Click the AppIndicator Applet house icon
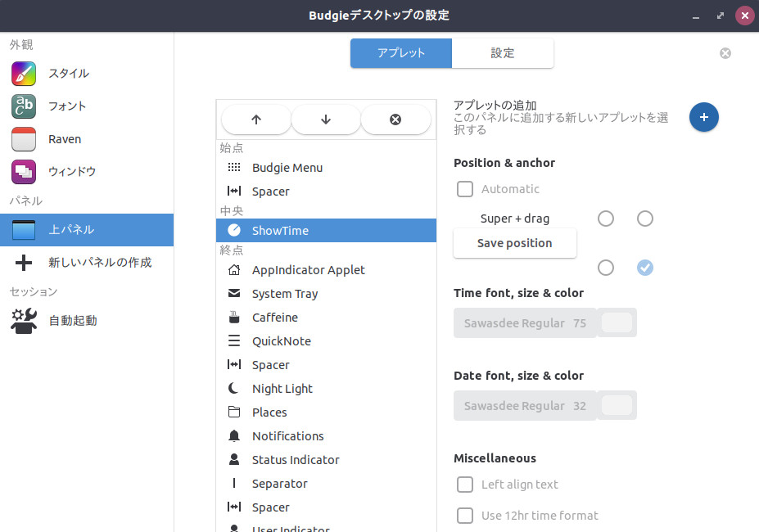The height and width of the screenshot is (532, 759). point(234,270)
